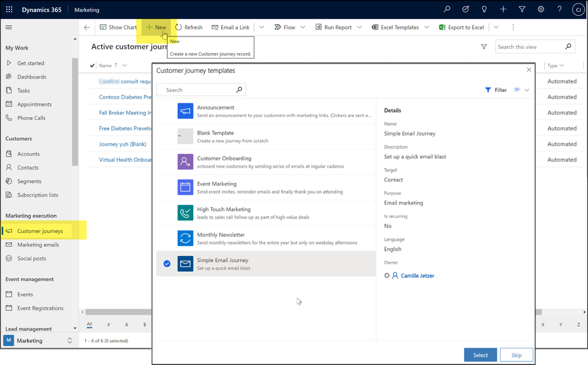Select the Blank Template icon
The image size is (588, 365).
(185, 137)
